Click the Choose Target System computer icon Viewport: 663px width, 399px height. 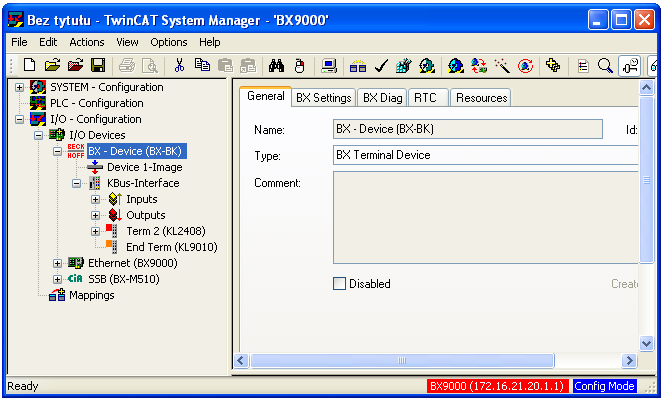point(329,66)
